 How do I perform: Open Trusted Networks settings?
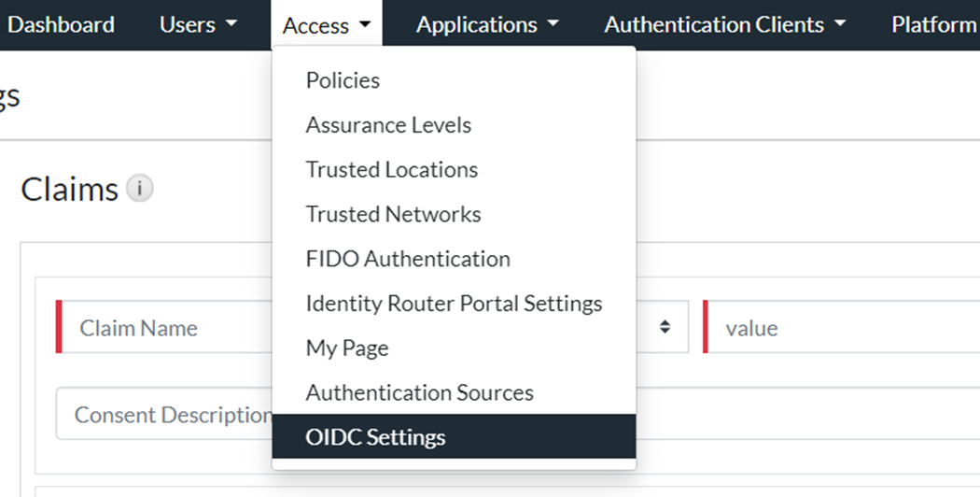[x=393, y=214]
